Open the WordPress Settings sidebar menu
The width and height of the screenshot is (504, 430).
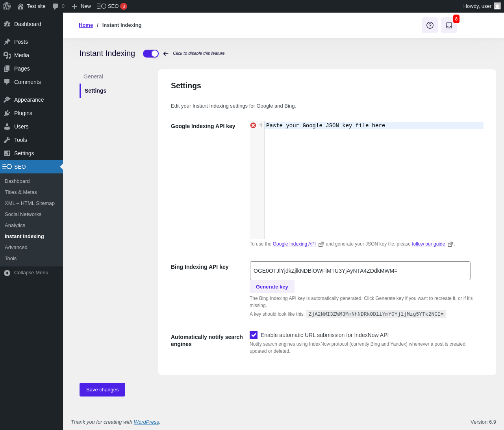(x=31, y=153)
